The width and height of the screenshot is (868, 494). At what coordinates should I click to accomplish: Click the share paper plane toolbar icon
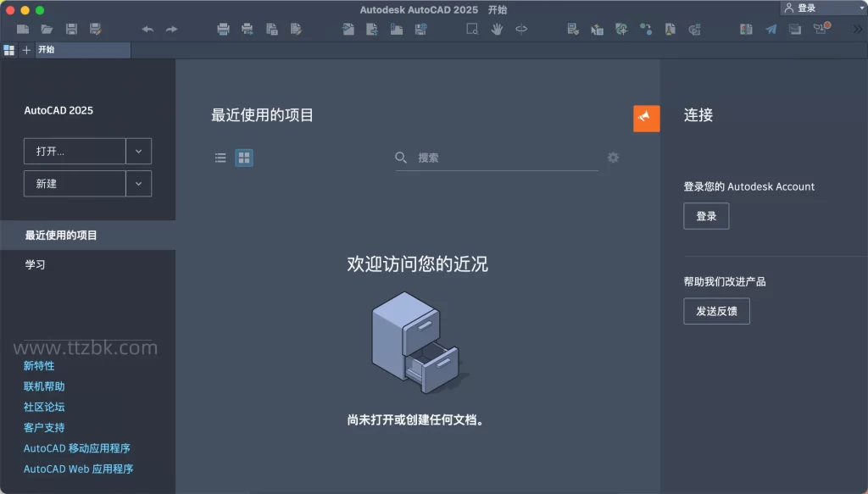770,29
